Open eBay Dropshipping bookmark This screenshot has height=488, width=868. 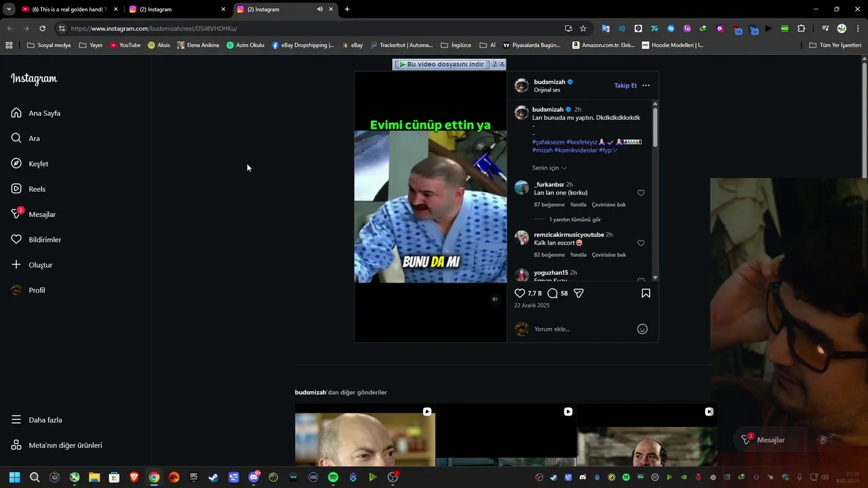point(303,45)
